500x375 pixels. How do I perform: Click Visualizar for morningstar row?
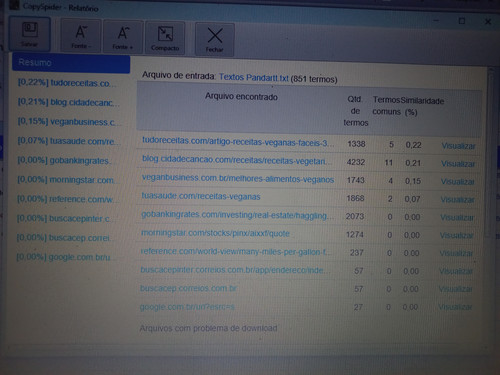(x=457, y=235)
